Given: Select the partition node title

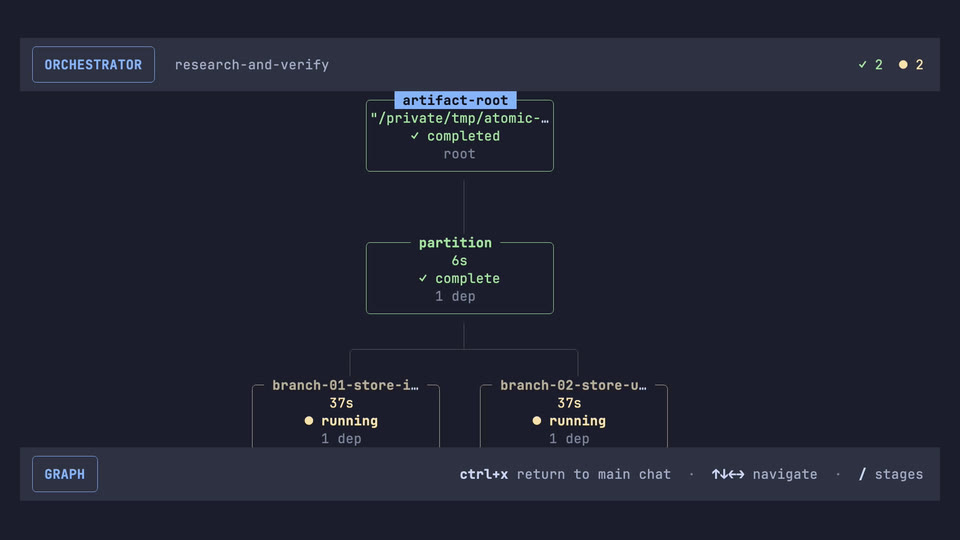Looking at the screenshot, I should [x=456, y=243].
